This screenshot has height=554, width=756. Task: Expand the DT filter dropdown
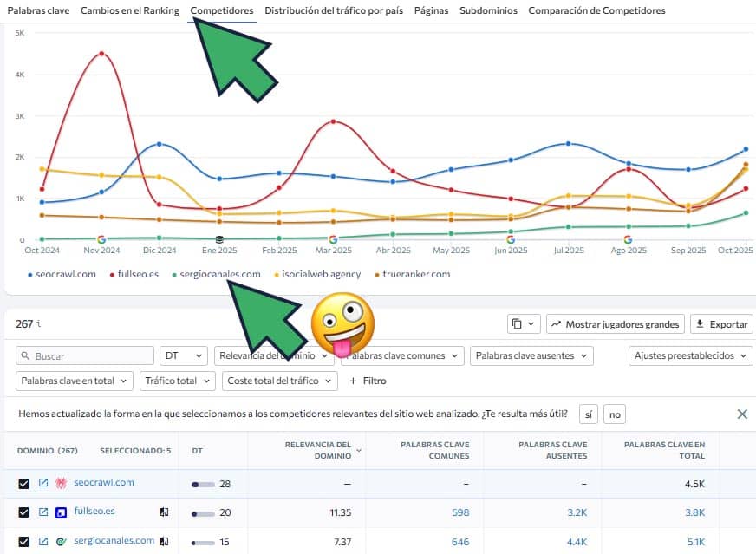point(184,355)
